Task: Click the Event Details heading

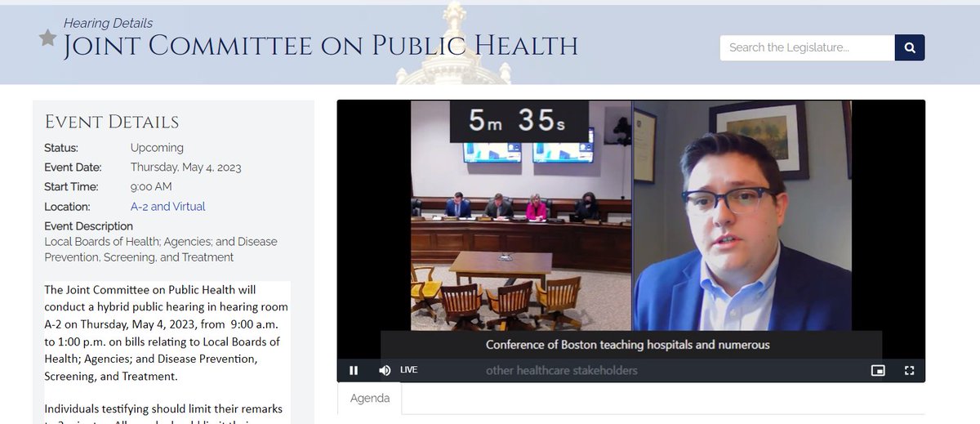Action: pyautogui.click(x=112, y=123)
